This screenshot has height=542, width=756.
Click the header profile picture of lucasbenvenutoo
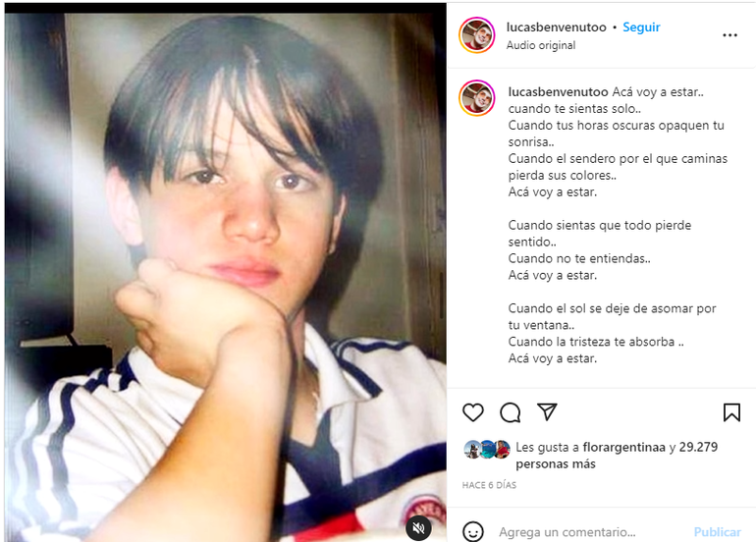[477, 35]
